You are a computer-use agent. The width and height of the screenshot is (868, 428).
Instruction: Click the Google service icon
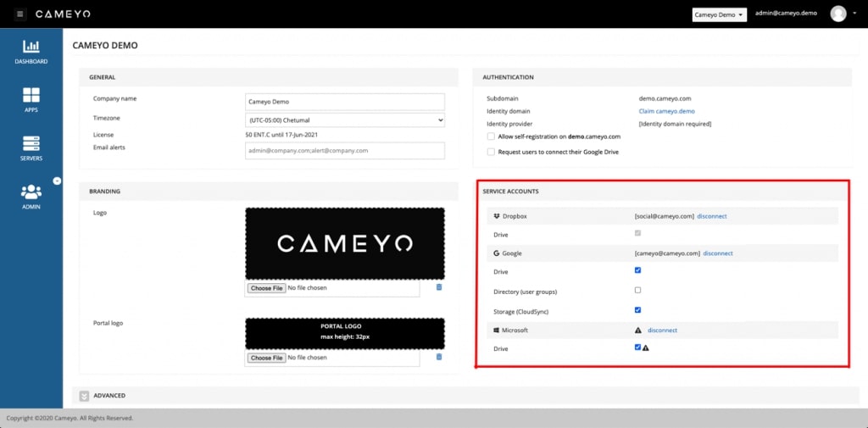point(497,253)
